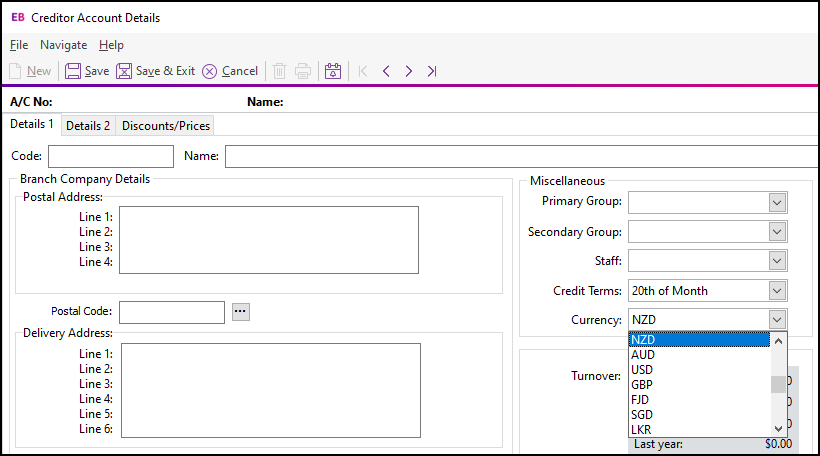This screenshot has width=820, height=456.
Task: Switch to the Details 2 tab
Action: point(88,126)
